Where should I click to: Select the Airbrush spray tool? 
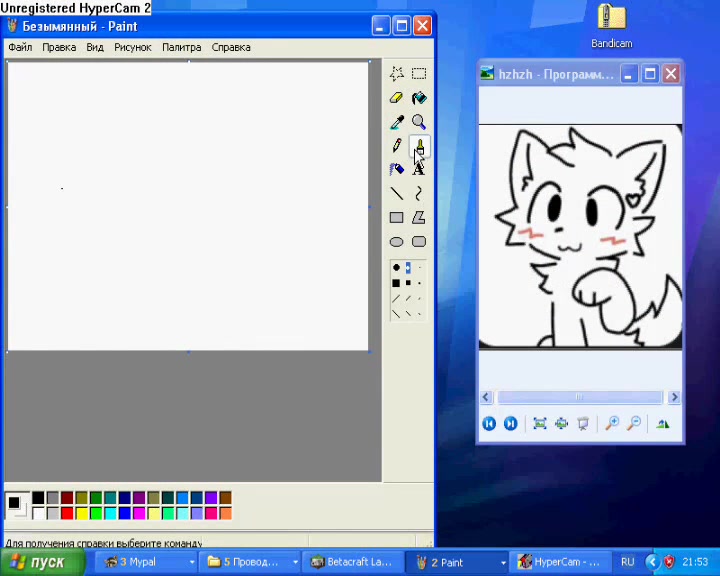396,169
